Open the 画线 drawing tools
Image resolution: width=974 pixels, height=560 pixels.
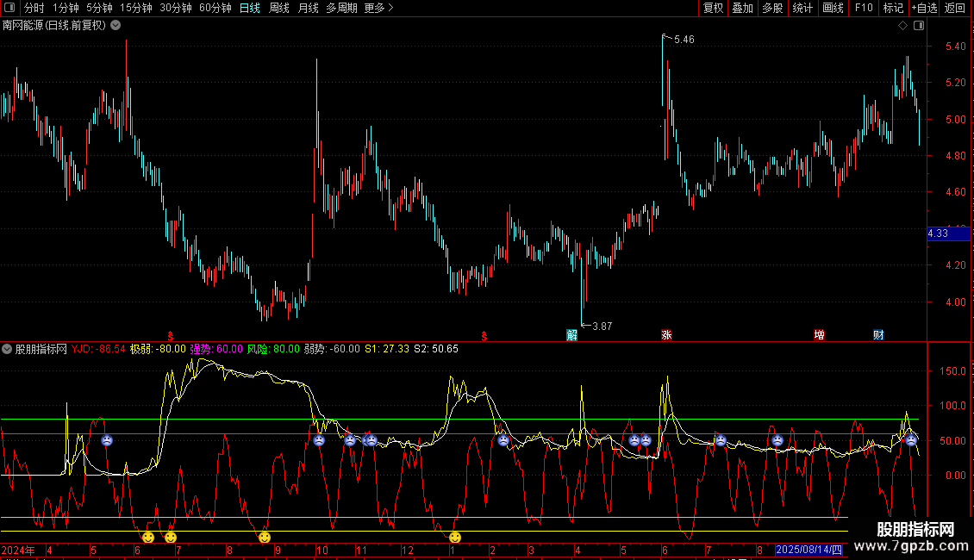[833, 8]
